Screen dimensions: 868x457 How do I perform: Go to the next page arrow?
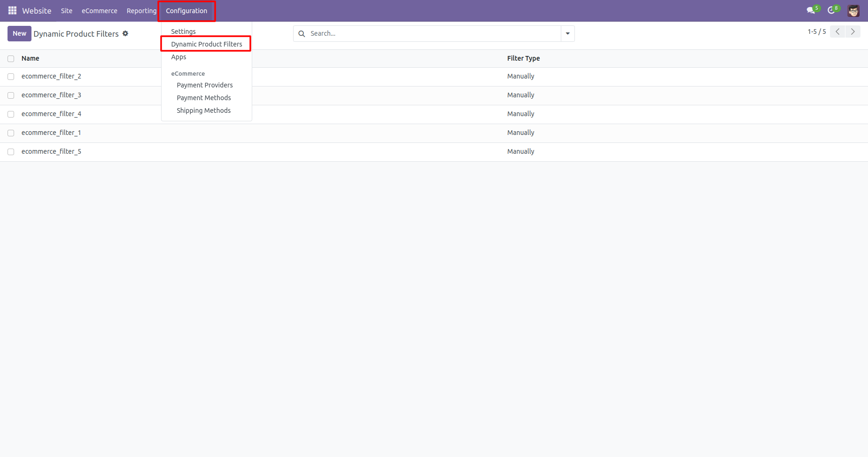[x=853, y=32]
